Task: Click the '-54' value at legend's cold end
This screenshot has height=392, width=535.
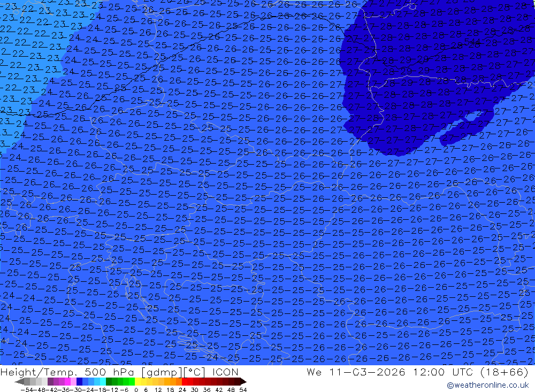Action: [27, 390]
